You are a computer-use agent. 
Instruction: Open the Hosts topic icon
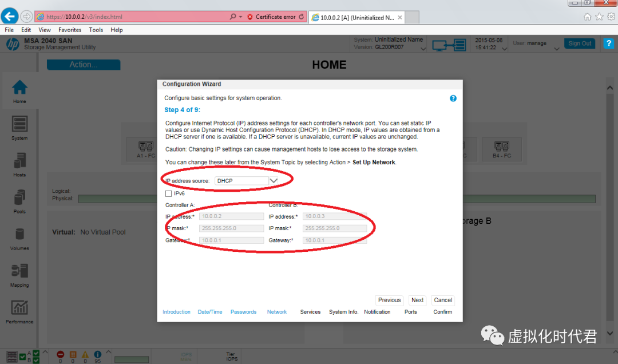19,160
